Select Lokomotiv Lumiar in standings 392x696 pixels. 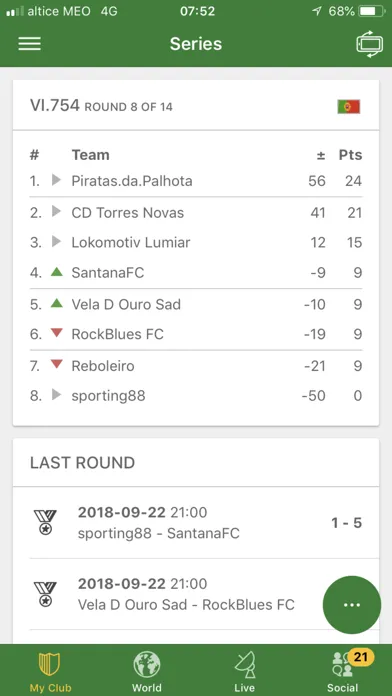click(x=196, y=242)
